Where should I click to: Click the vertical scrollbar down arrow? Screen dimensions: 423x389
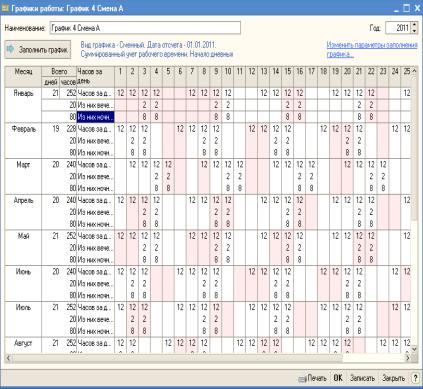(x=414, y=349)
